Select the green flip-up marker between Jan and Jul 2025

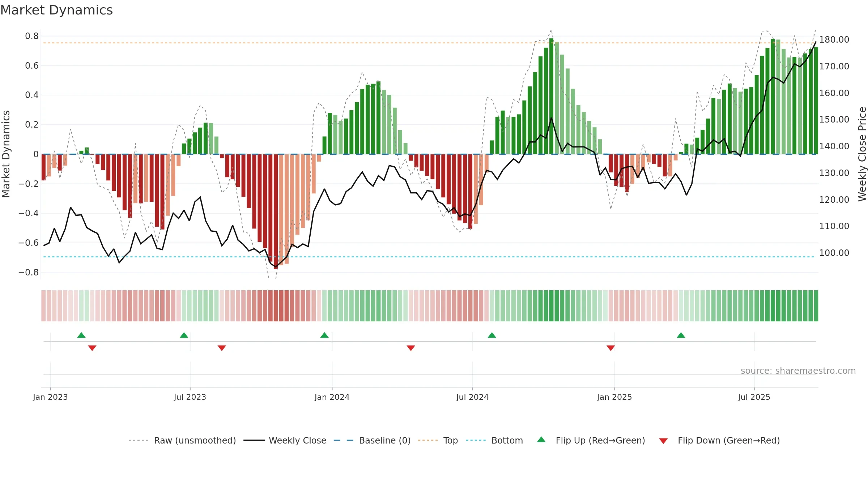(681, 335)
